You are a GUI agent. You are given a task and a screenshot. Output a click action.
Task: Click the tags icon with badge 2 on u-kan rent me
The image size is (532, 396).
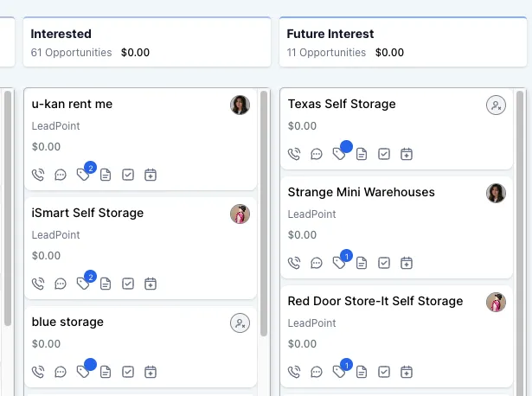83,175
